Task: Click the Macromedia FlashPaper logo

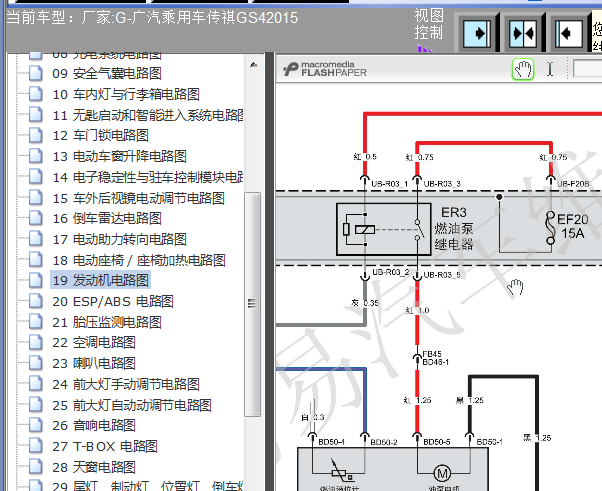Action: 325,69
